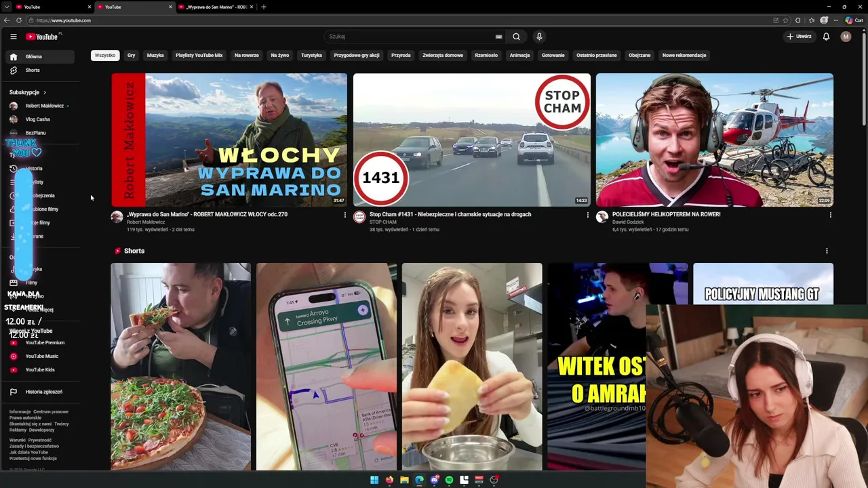Screen dimensions: 868x488
Task: Open YouTube Music in sidebar
Action: point(40,357)
